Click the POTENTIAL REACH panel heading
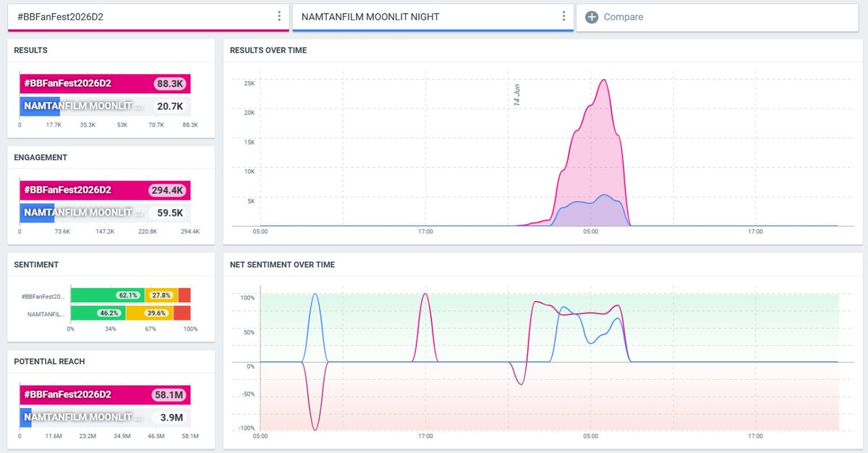This screenshot has height=453, width=868. [49, 362]
